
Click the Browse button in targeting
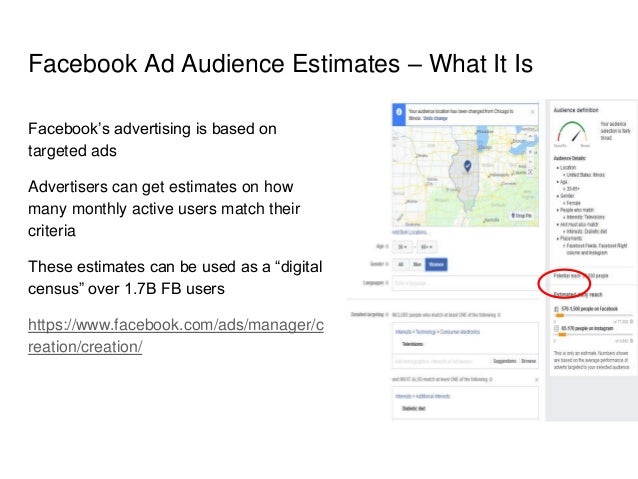[x=529, y=361]
